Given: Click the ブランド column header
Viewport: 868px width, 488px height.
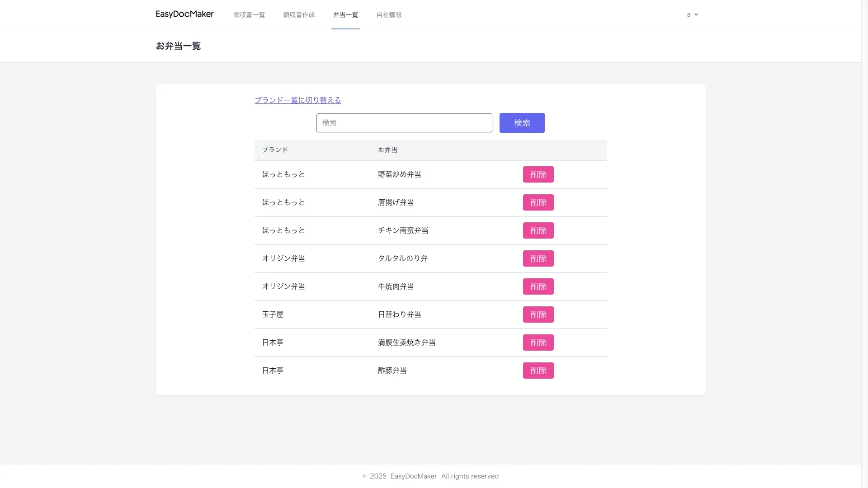Looking at the screenshot, I should pos(275,150).
